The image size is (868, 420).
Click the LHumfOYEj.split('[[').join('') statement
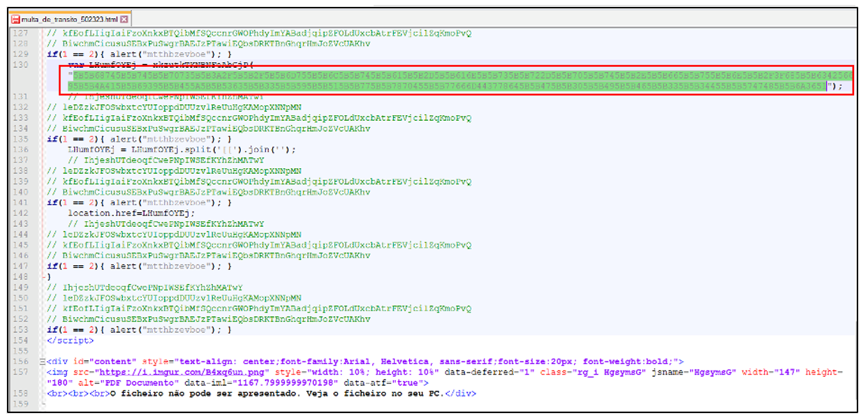(182, 149)
